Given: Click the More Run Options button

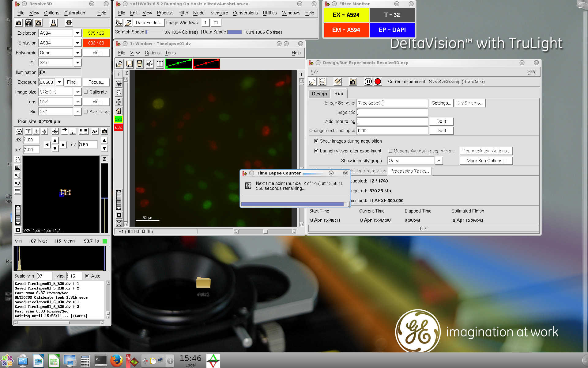Looking at the screenshot, I should click(486, 161).
